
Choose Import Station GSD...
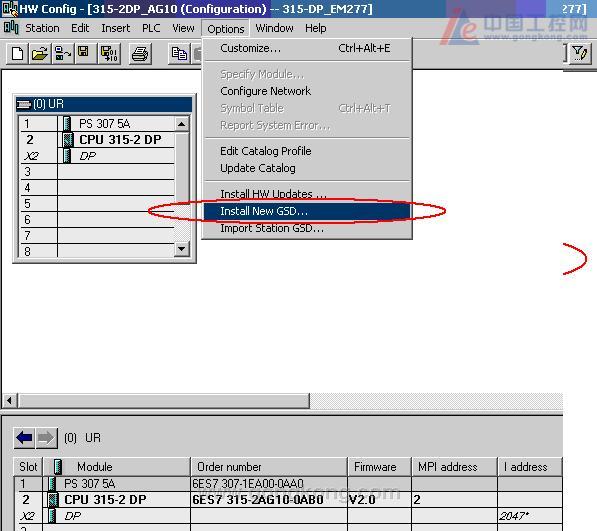[x=307, y=228]
